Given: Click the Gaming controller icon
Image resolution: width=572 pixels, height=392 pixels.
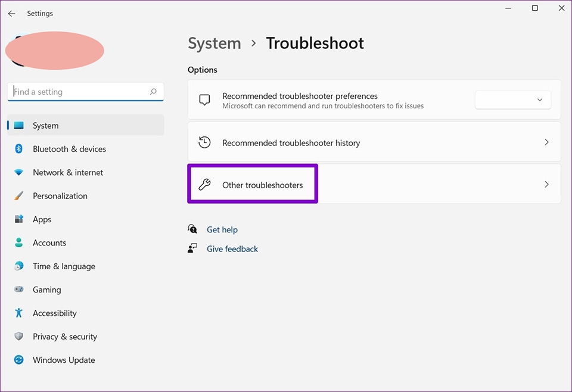Looking at the screenshot, I should tap(18, 290).
